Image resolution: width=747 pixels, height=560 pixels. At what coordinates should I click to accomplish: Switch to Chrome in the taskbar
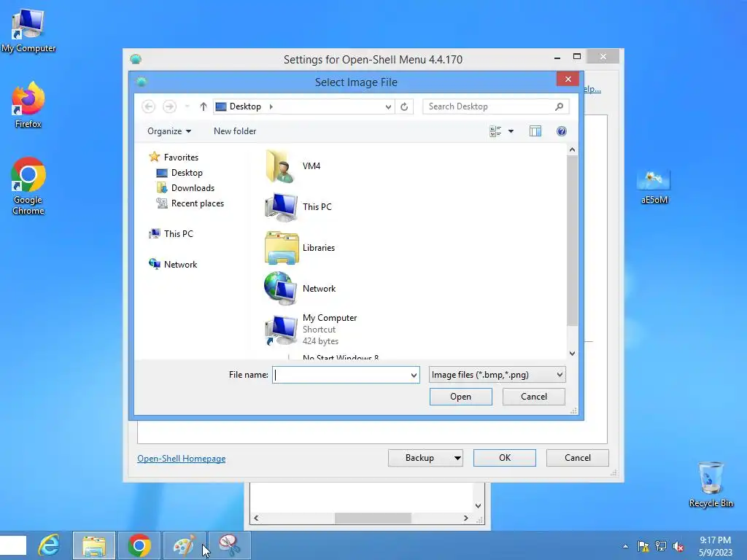pos(139,545)
